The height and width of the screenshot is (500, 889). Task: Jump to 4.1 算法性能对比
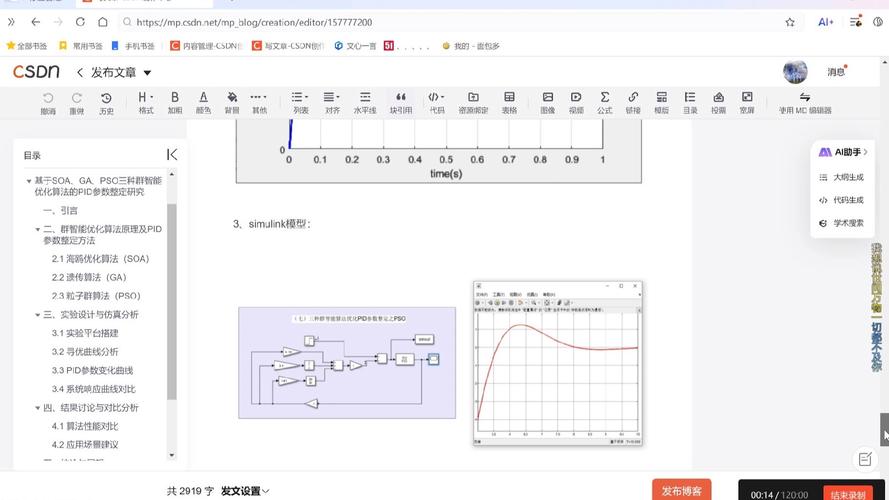[85, 426]
